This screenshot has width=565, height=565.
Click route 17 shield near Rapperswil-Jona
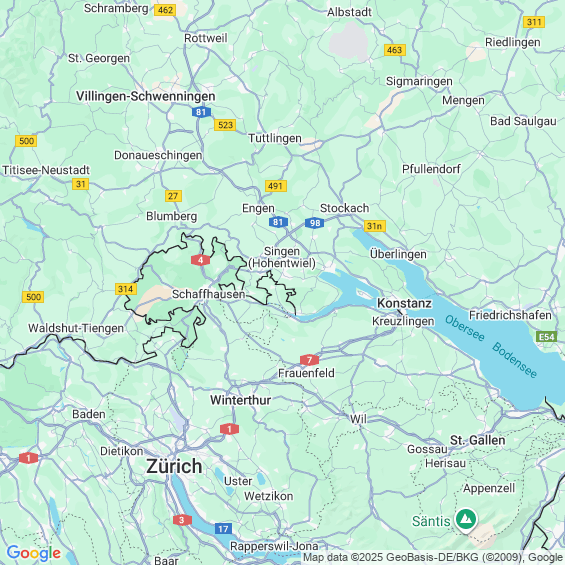pos(223,529)
